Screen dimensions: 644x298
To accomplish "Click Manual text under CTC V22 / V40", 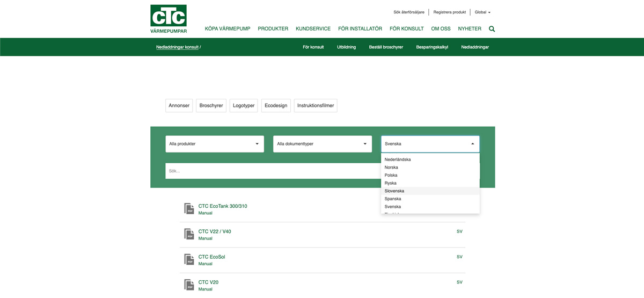I will pyautogui.click(x=206, y=238).
